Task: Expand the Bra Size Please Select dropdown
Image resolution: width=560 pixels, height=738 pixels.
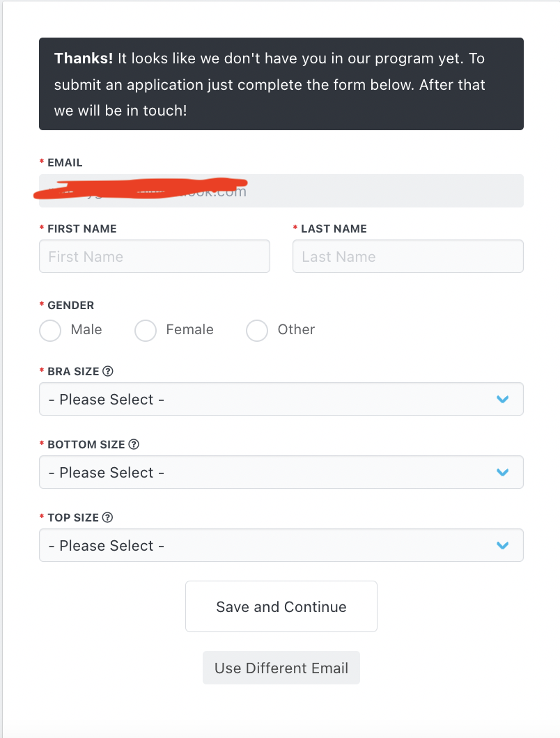Action: pyautogui.click(x=281, y=399)
